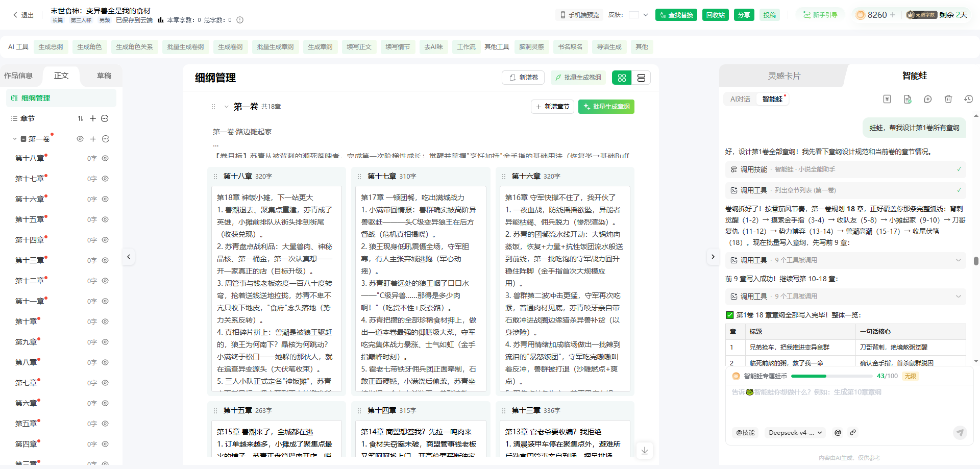Switch to 灵感卡片 tab

pos(784,76)
